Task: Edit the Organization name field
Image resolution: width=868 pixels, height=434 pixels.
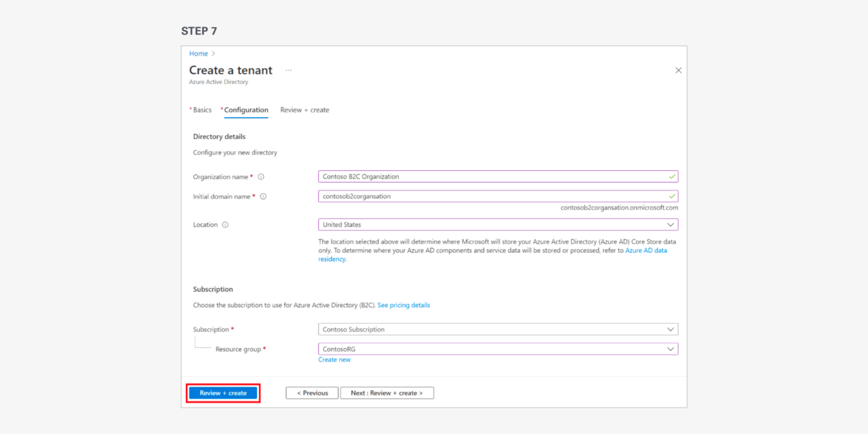Action: [x=498, y=176]
